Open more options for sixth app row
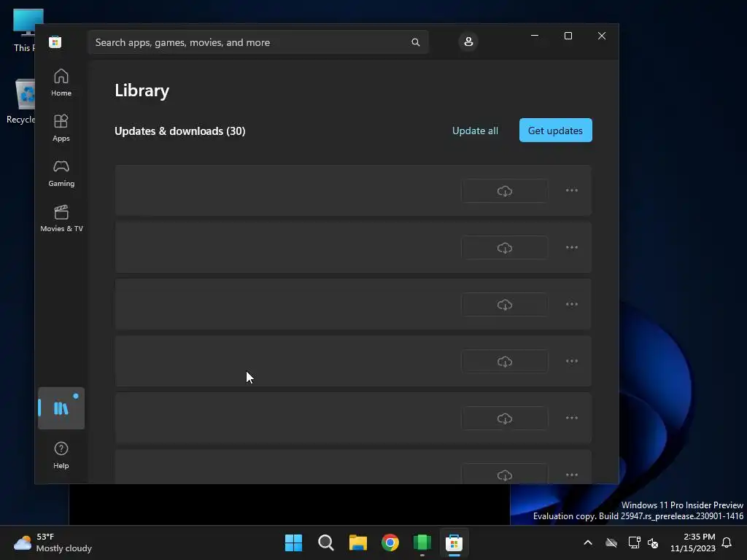Image resolution: width=747 pixels, height=560 pixels. click(572, 475)
